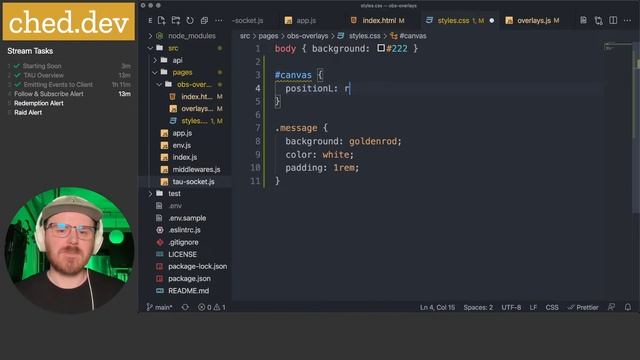Click the Redemption Alert stream task
The width and height of the screenshot is (640, 360).
click(39, 103)
